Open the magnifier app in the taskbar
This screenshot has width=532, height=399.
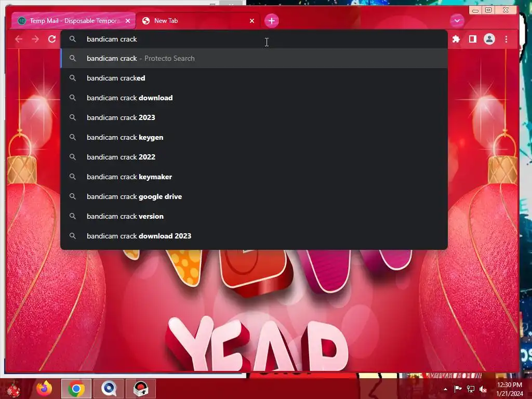pyautogui.click(x=109, y=389)
